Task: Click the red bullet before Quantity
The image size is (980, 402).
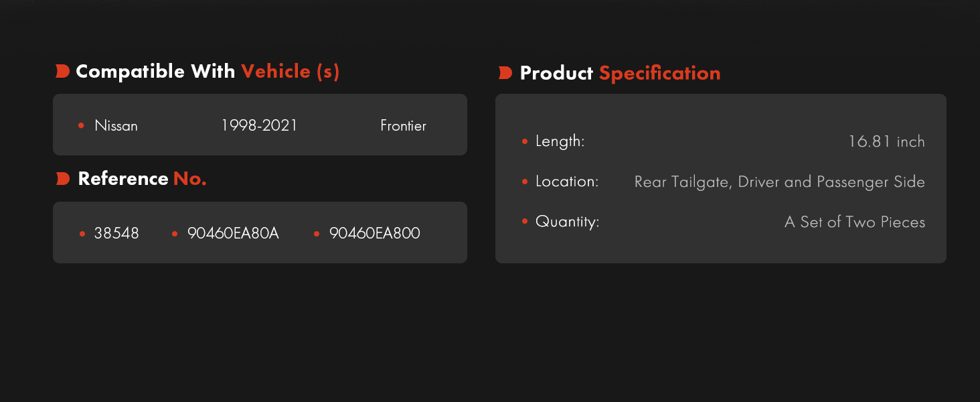Action: (x=524, y=222)
